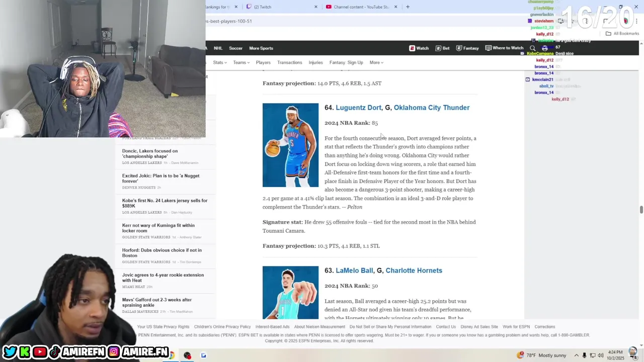This screenshot has height=362, width=644.
Task: Expand the Stats dropdown menu
Action: coord(220,63)
